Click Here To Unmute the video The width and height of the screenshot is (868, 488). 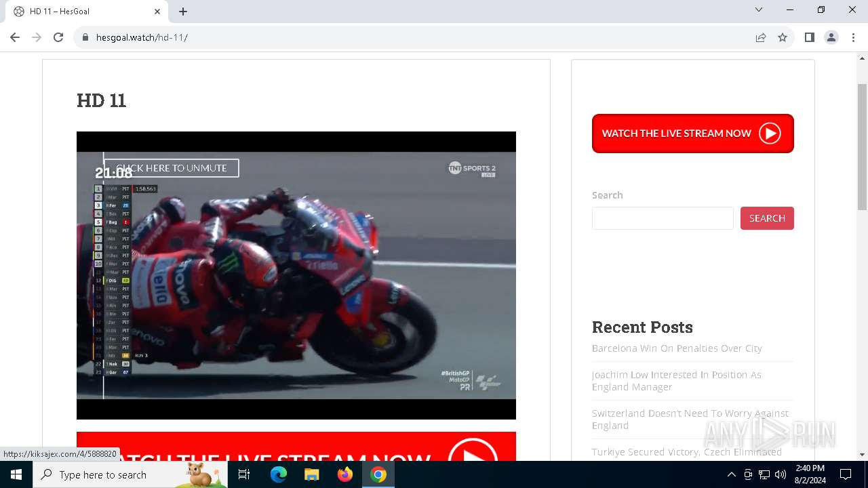(x=171, y=168)
